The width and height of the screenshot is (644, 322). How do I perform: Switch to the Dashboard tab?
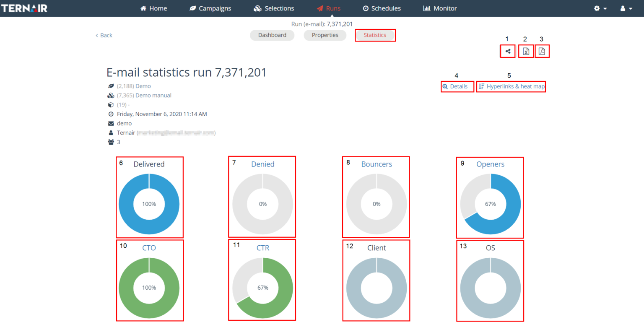click(272, 35)
